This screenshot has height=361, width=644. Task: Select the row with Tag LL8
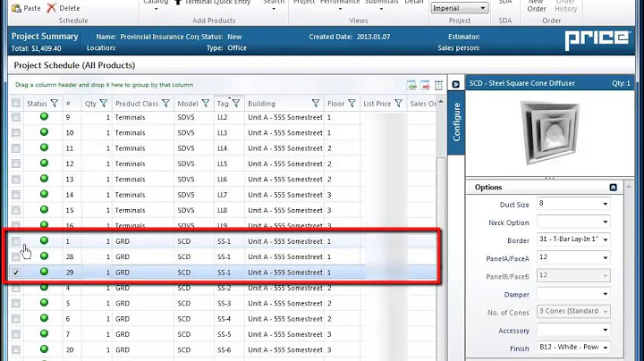[222, 210]
